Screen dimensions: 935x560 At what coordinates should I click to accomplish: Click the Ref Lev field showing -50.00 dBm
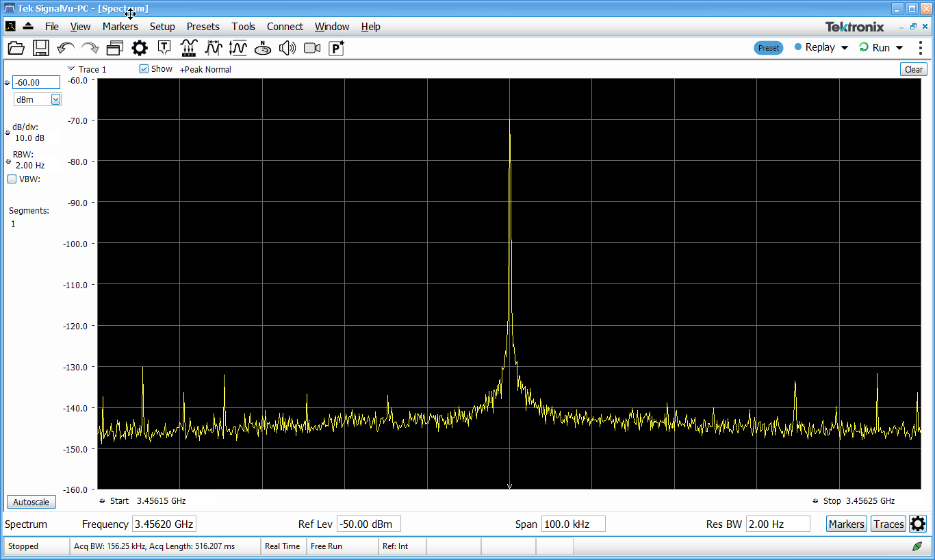click(369, 524)
